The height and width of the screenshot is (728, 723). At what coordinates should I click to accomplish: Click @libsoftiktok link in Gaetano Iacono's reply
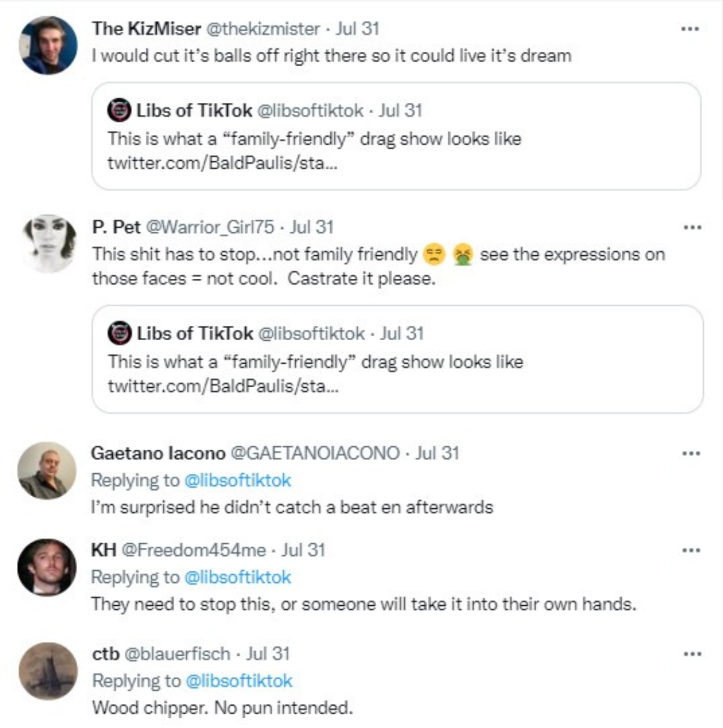point(237,480)
